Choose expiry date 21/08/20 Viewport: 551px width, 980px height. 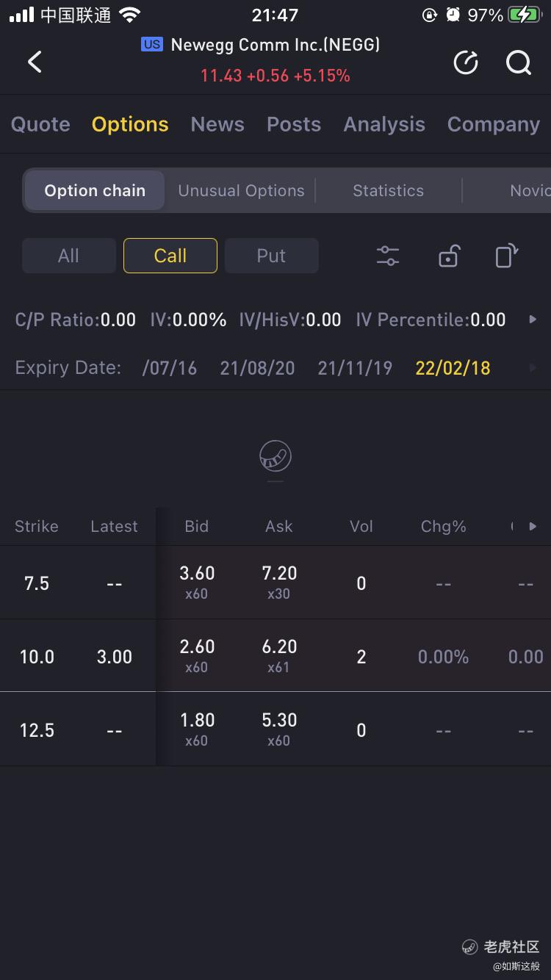tap(257, 368)
